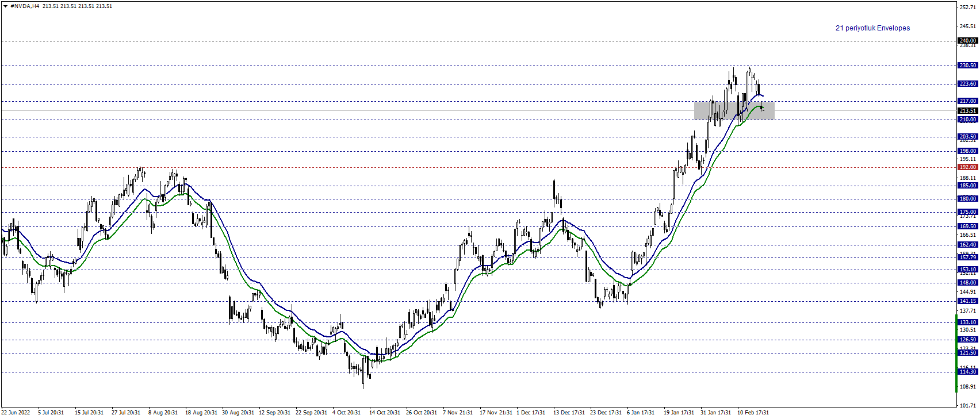Click the 101.71 price scale value
Image resolution: width=980 pixels, height=419 pixels.
(x=968, y=406)
